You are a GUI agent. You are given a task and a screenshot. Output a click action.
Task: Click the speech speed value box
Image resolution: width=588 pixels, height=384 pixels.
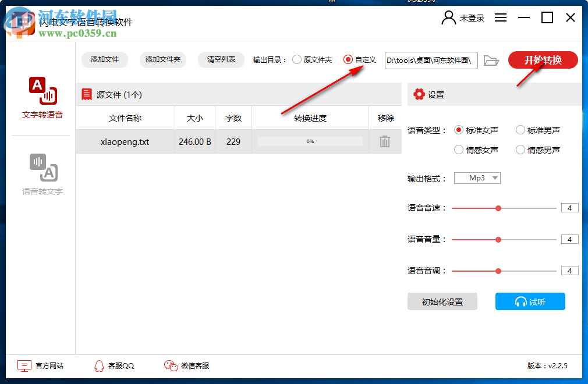[x=569, y=208]
